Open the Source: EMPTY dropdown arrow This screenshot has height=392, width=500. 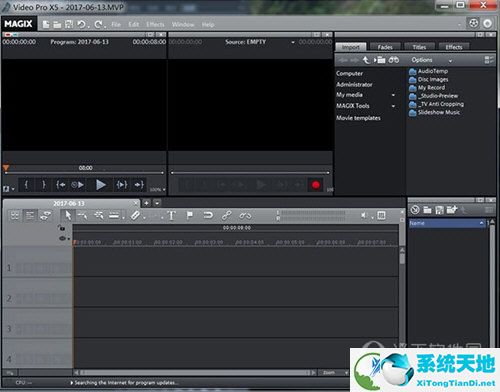(x=293, y=42)
